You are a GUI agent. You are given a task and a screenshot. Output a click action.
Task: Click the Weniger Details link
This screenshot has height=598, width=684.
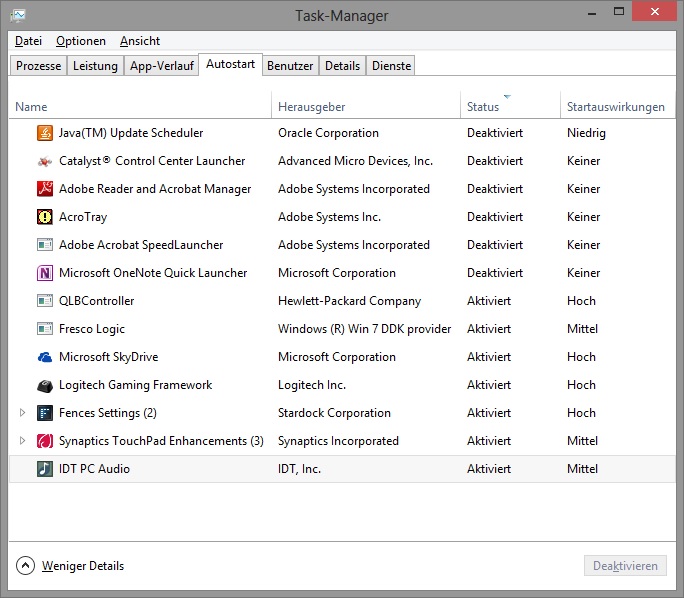click(83, 566)
